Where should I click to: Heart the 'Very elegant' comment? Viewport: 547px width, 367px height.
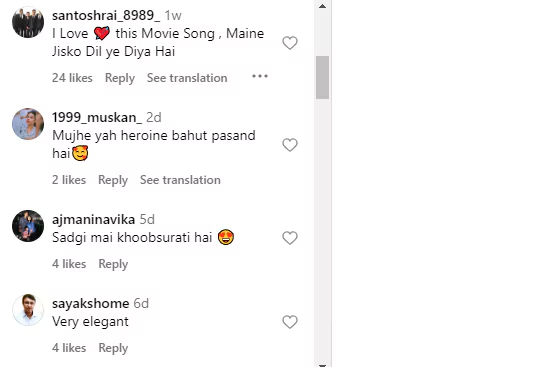[x=290, y=322]
